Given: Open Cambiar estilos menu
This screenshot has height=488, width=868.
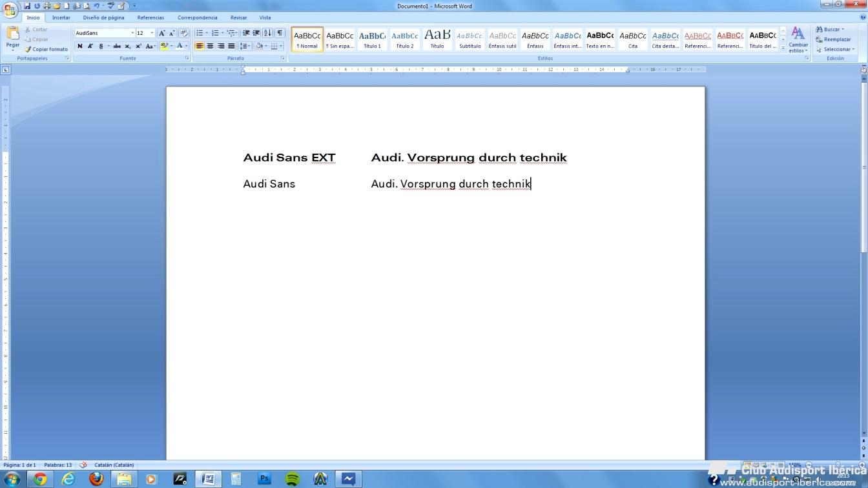Looking at the screenshot, I should [798, 40].
